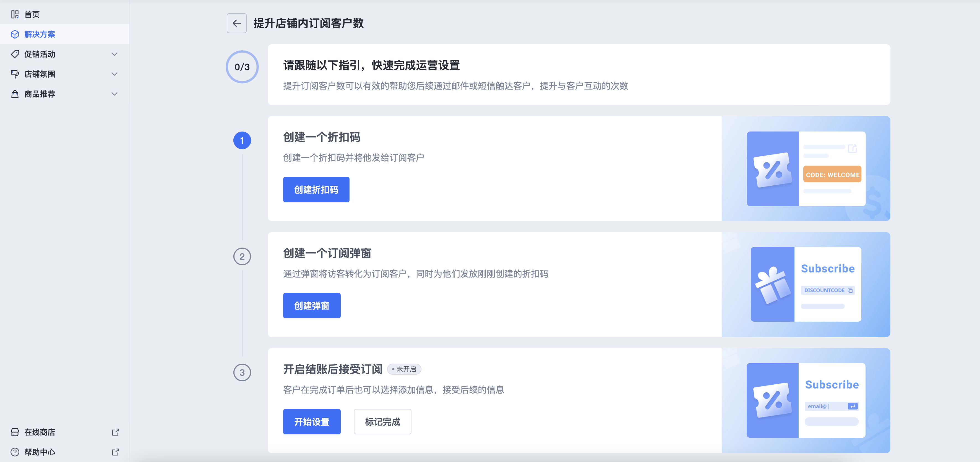980x462 pixels.
Task: Mark step three with 标记完成
Action: pos(382,421)
